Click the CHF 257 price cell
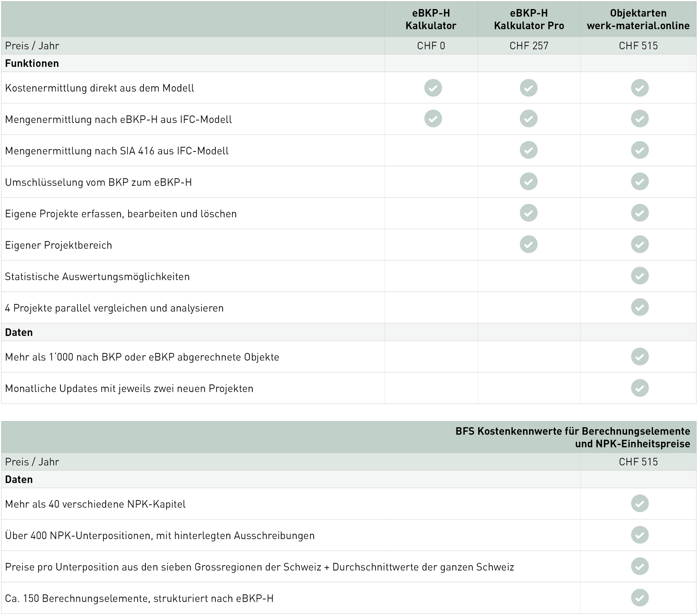 click(x=529, y=46)
